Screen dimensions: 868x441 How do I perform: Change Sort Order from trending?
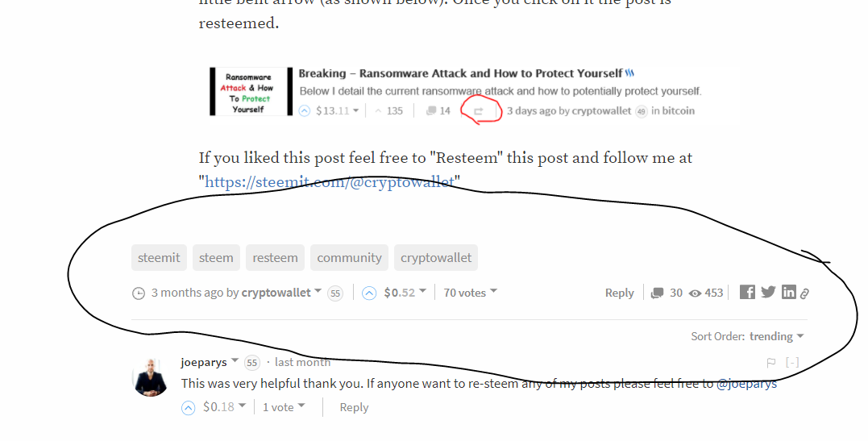(777, 336)
